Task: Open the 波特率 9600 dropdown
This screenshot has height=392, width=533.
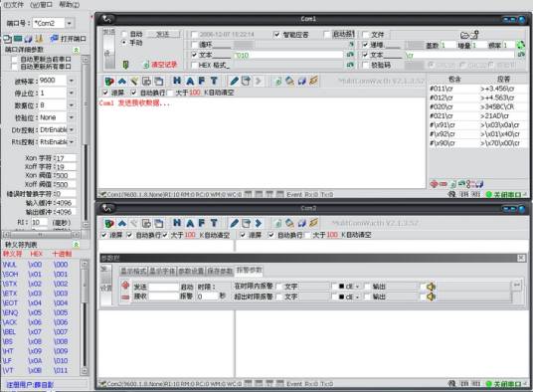Action: (x=72, y=81)
